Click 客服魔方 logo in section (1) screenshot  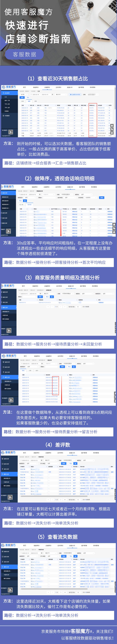(9, 87)
